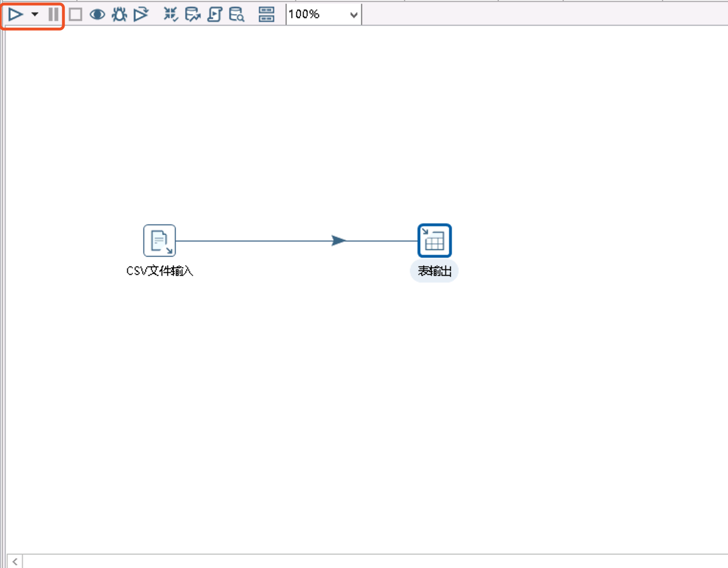Show the execution results panel
The width and height of the screenshot is (728, 568).
(x=267, y=14)
